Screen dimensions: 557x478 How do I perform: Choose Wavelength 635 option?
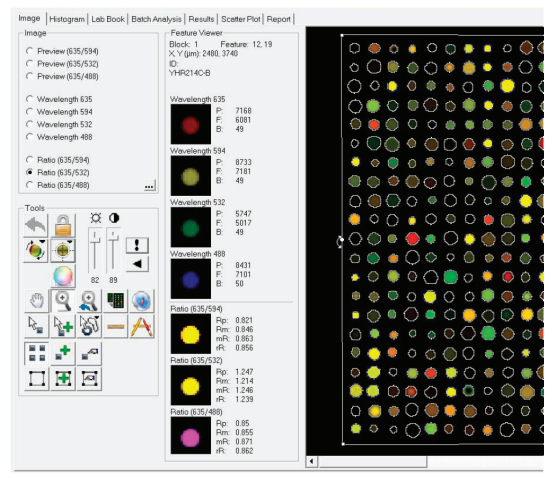point(30,99)
